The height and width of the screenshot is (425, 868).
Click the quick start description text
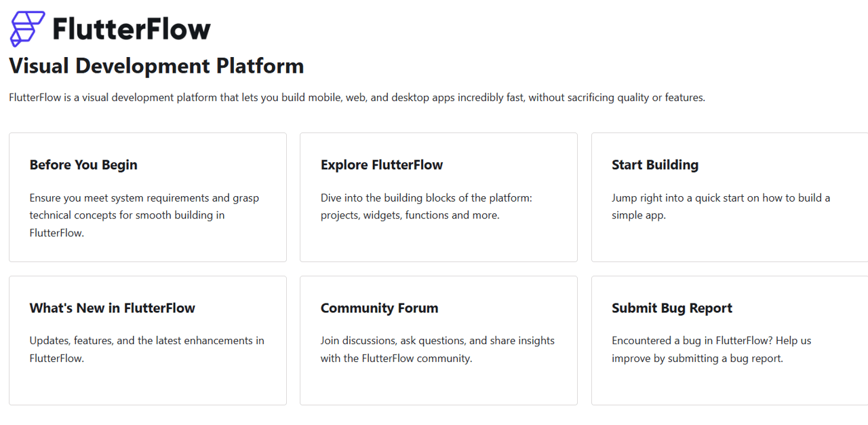[721, 206]
